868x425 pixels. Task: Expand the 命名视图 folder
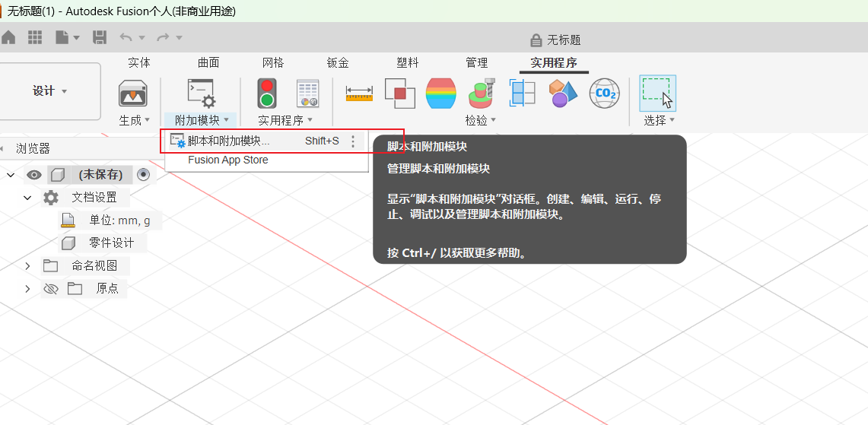[x=27, y=266]
